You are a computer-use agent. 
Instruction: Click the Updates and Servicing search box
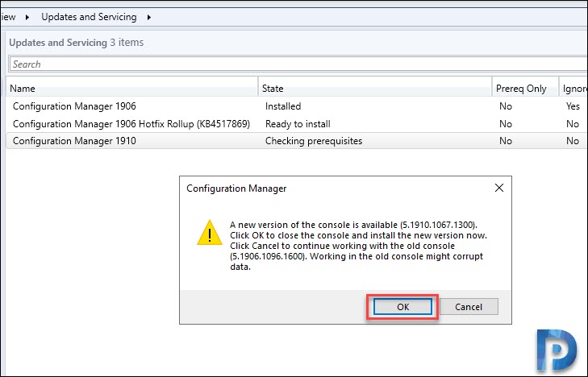click(298, 64)
